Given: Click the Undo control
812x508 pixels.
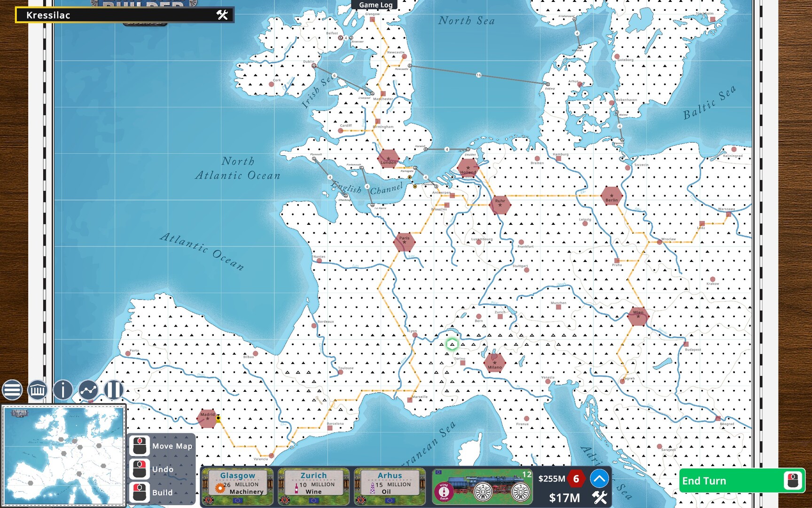Looking at the screenshot, I should click(x=139, y=469).
